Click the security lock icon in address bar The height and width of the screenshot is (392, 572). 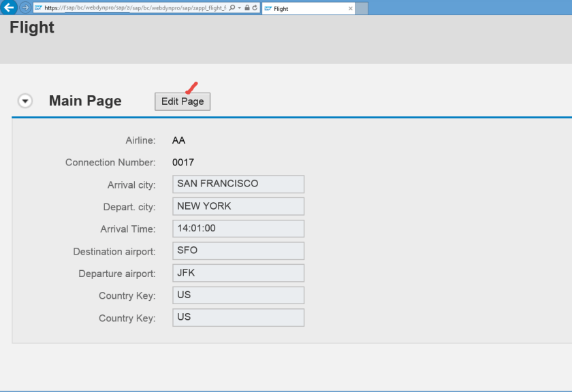pyautogui.click(x=247, y=8)
